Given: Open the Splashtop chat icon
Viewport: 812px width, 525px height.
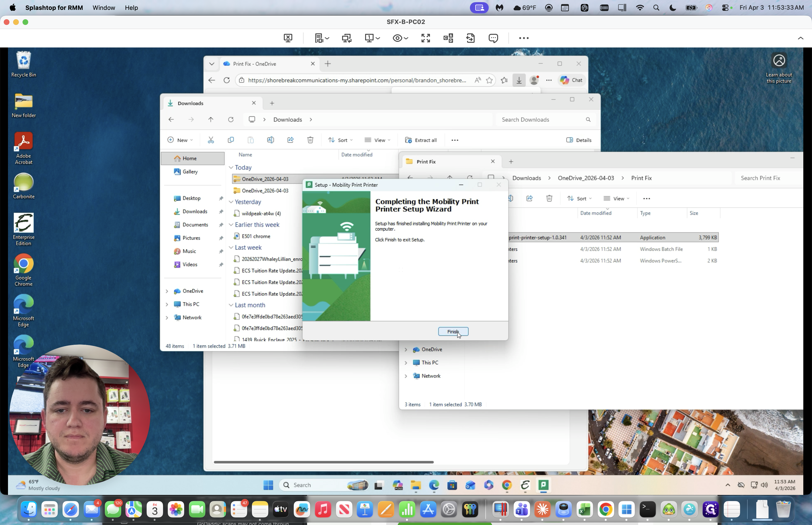Looking at the screenshot, I should pos(493,38).
